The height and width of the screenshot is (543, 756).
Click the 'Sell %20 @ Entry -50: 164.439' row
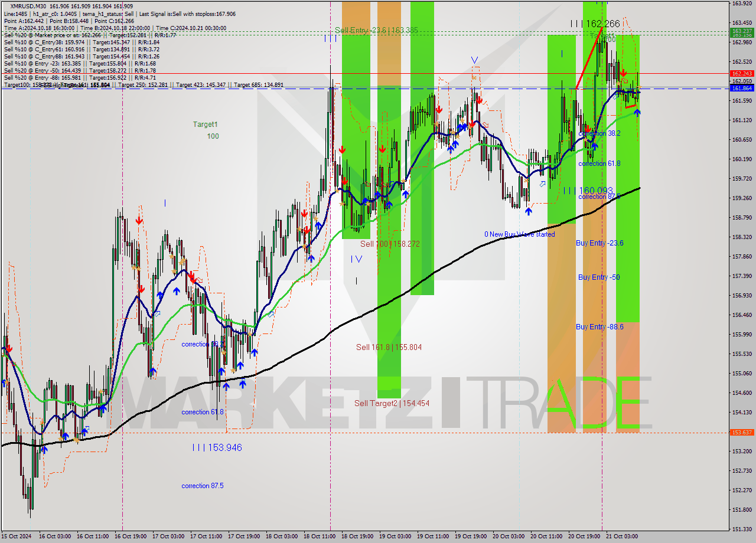click(80, 71)
